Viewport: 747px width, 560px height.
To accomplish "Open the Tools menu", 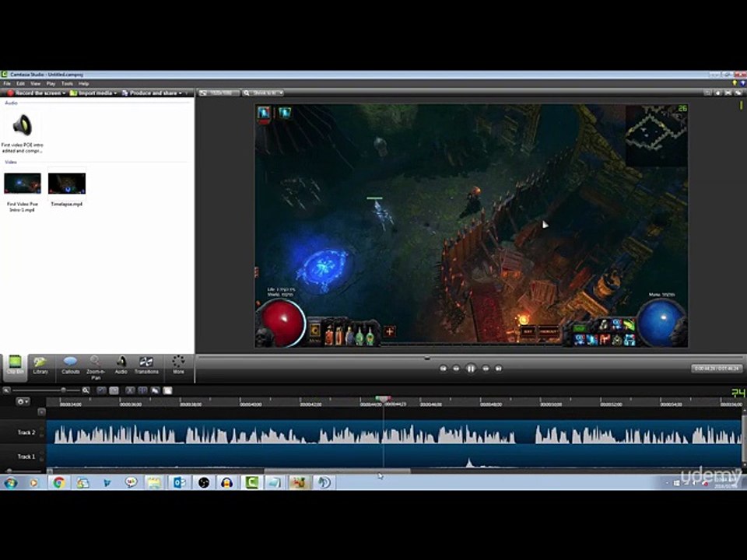I will tap(67, 83).
